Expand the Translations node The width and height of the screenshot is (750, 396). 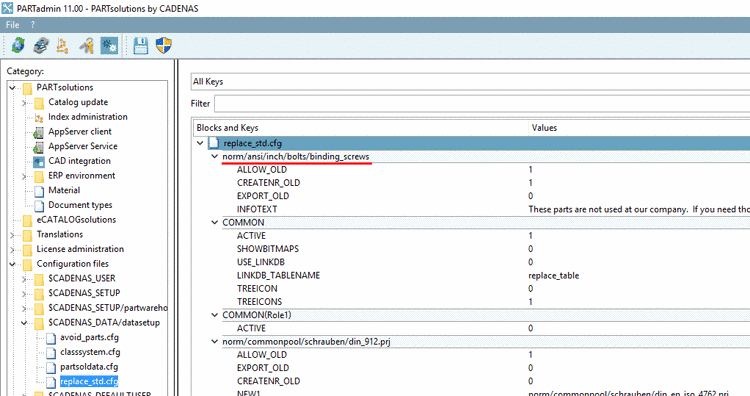(x=12, y=235)
